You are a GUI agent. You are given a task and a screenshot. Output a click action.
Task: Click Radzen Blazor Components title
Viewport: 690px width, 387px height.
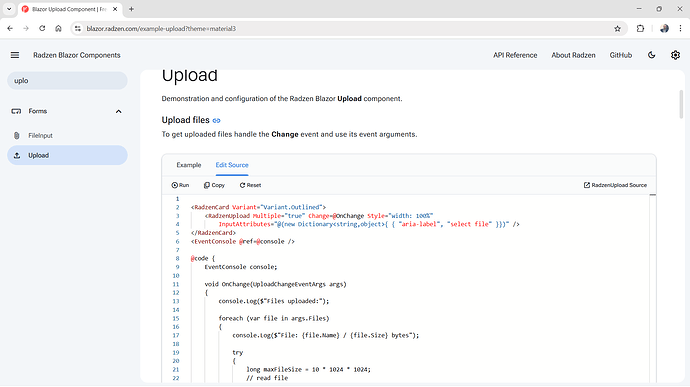click(77, 55)
